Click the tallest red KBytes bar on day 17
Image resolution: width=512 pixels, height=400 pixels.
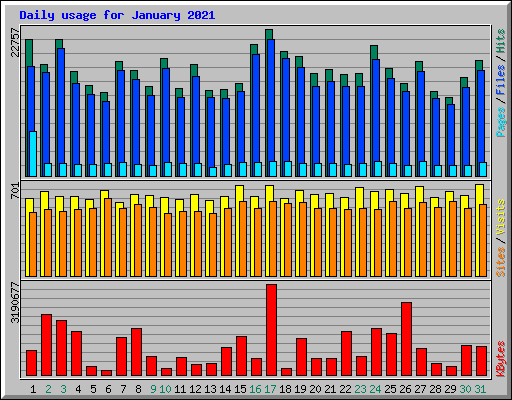pos(271,330)
